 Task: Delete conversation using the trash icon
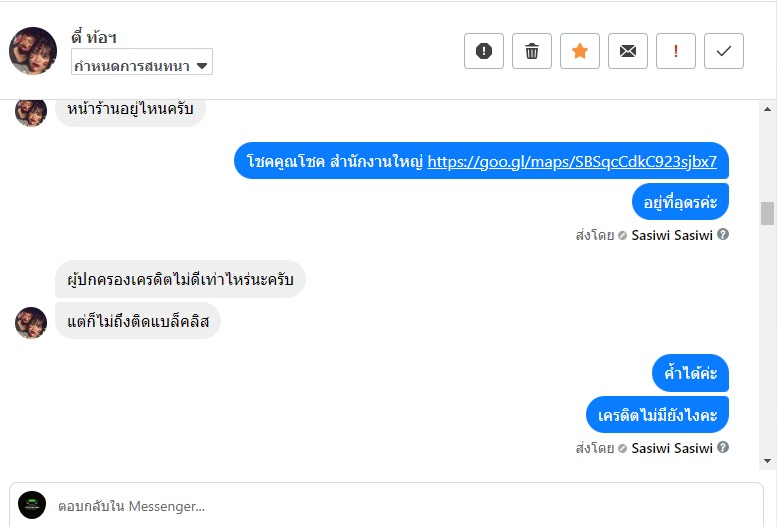click(532, 51)
